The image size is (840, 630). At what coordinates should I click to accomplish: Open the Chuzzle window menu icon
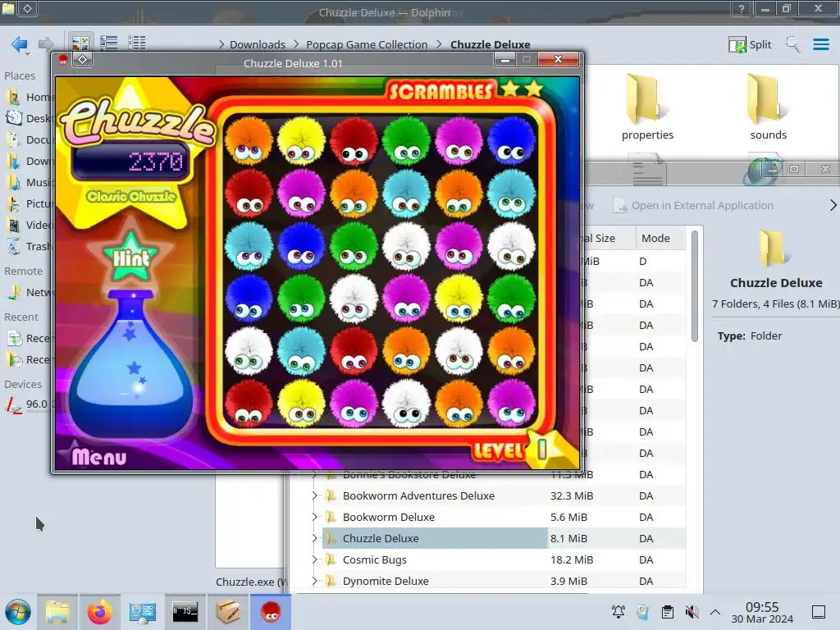(63, 60)
